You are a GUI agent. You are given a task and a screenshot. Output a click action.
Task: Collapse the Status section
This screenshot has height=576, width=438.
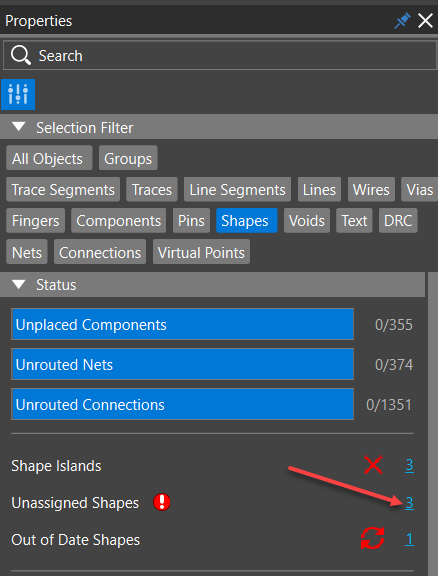(18, 284)
